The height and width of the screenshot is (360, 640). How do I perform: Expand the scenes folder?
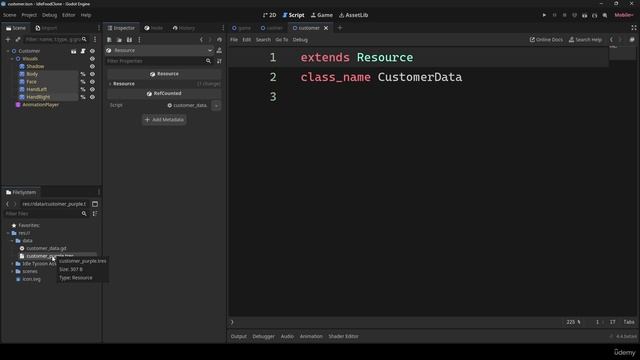click(x=12, y=271)
